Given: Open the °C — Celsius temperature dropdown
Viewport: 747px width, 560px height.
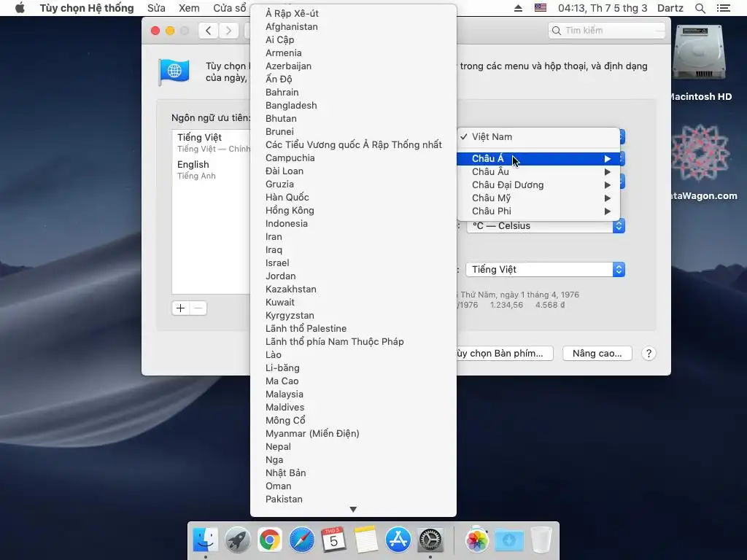Looking at the screenshot, I should pos(546,226).
